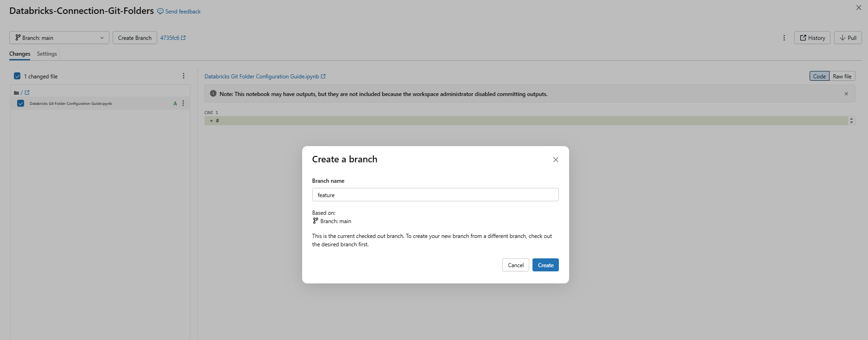
Task: Click the feedback speech bubble icon
Action: click(160, 11)
